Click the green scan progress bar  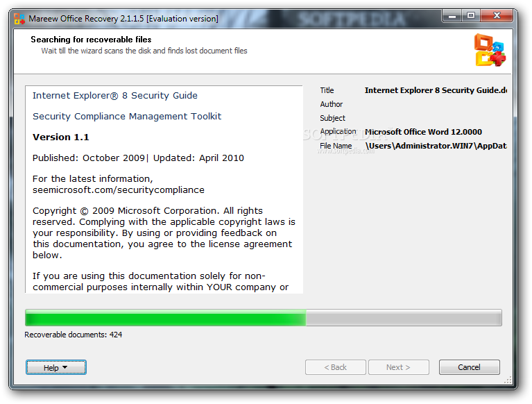[264, 318]
